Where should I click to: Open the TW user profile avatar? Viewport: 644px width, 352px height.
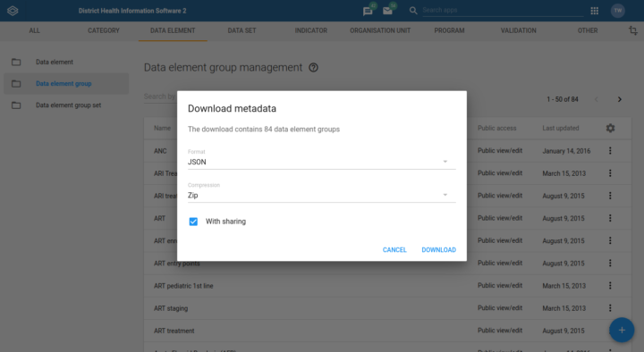click(x=618, y=11)
